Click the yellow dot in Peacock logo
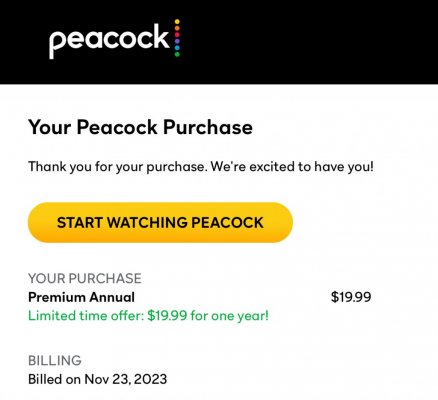 [177, 22]
